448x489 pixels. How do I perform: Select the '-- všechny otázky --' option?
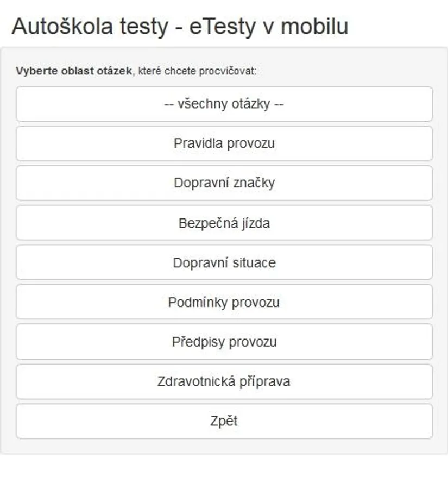tap(224, 104)
